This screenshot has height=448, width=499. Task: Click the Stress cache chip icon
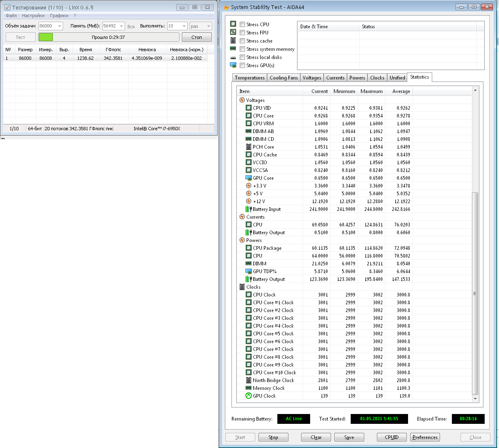coord(233,41)
